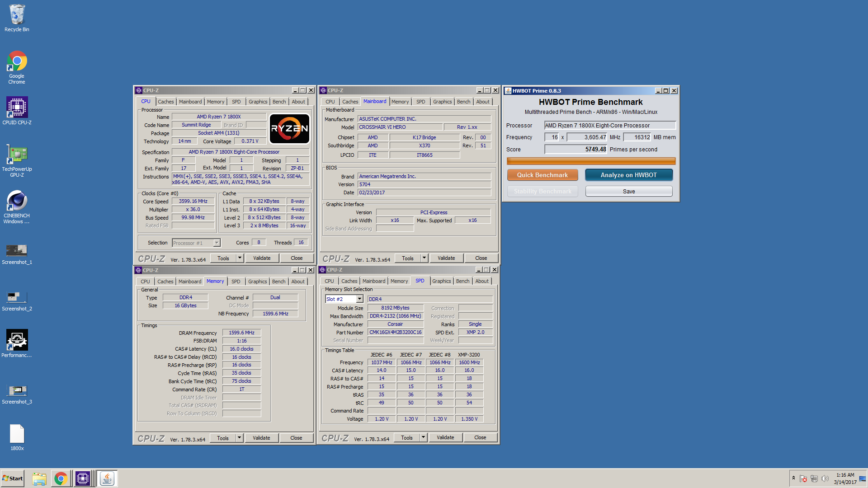Select the CPU-Z taskbar button

coord(83,479)
